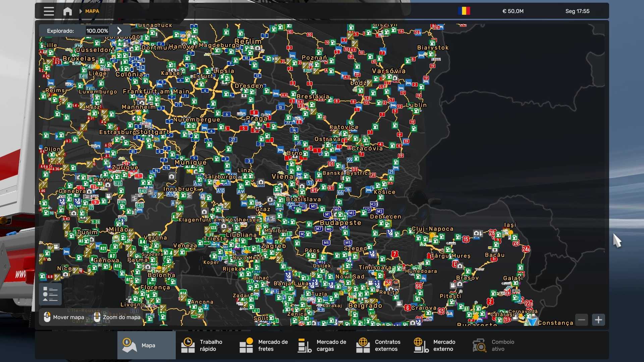Image resolution: width=644 pixels, height=362 pixels.
Task: Click the MAPA breadcrumb arrow
Action: [x=81, y=11]
